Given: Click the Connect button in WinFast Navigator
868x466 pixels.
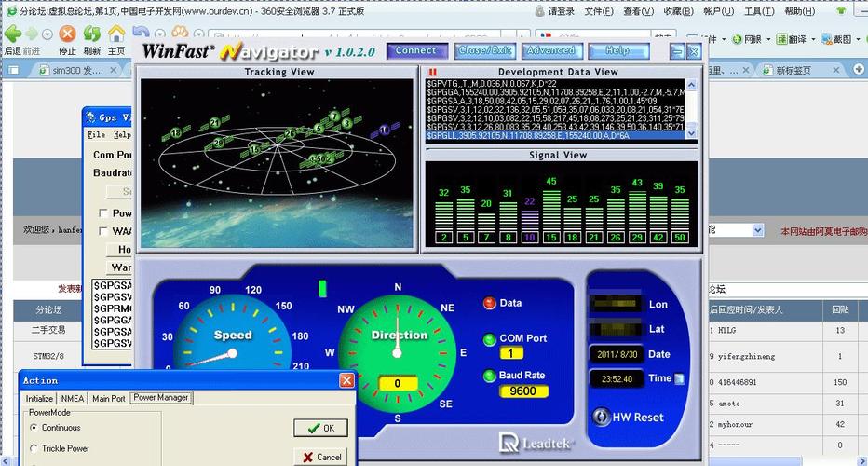Looking at the screenshot, I should 417,51.
